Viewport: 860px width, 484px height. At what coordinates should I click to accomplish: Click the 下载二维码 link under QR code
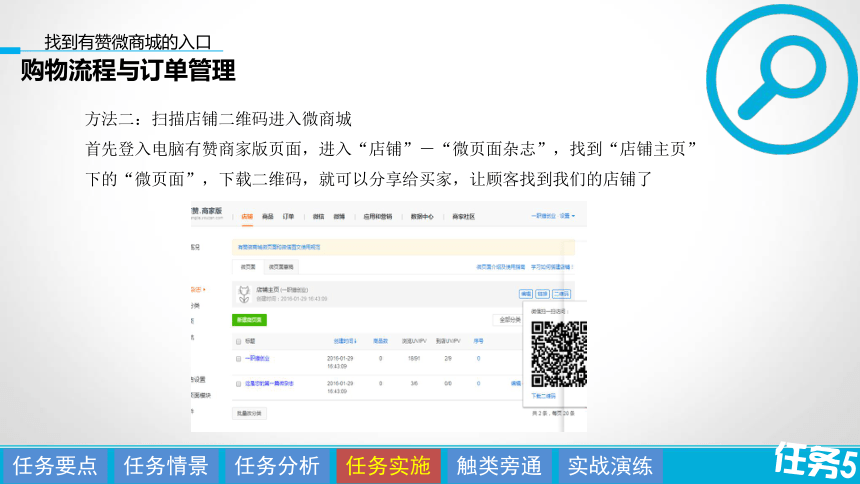[x=544, y=396]
